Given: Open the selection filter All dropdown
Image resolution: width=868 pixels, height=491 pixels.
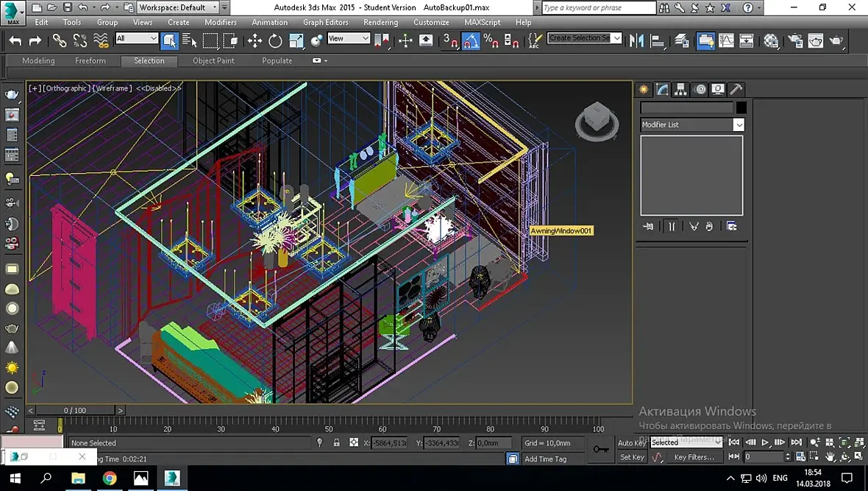Looking at the screenshot, I should coord(137,38).
